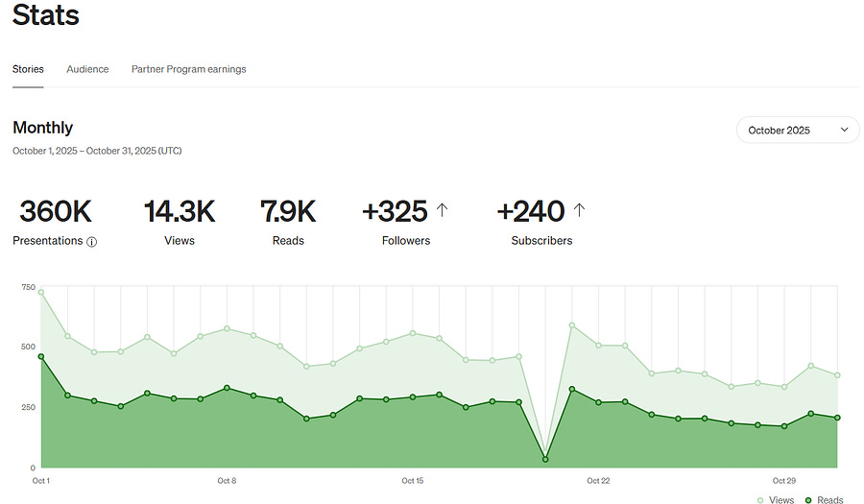
Task: Click the 7.9K reads figure
Action: coord(288,211)
